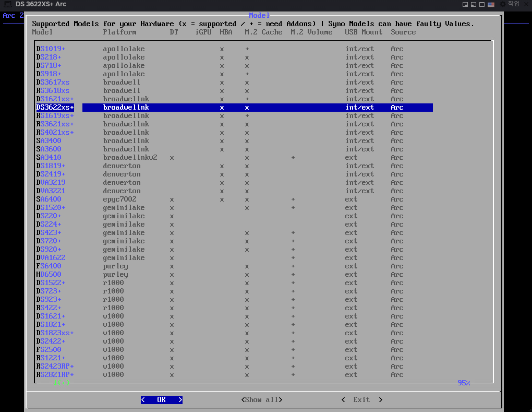Select the SA6400 epyc7002 model
Screen dimensions: 532x412
[x=49, y=199]
